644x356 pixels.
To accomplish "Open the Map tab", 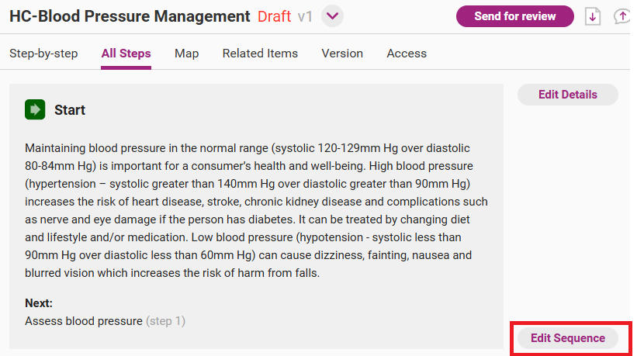I will [186, 54].
